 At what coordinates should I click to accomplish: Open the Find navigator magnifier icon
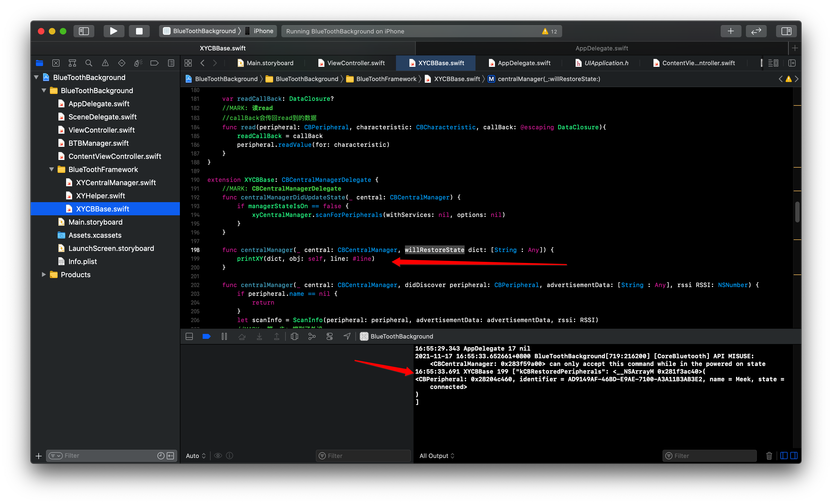(x=89, y=63)
